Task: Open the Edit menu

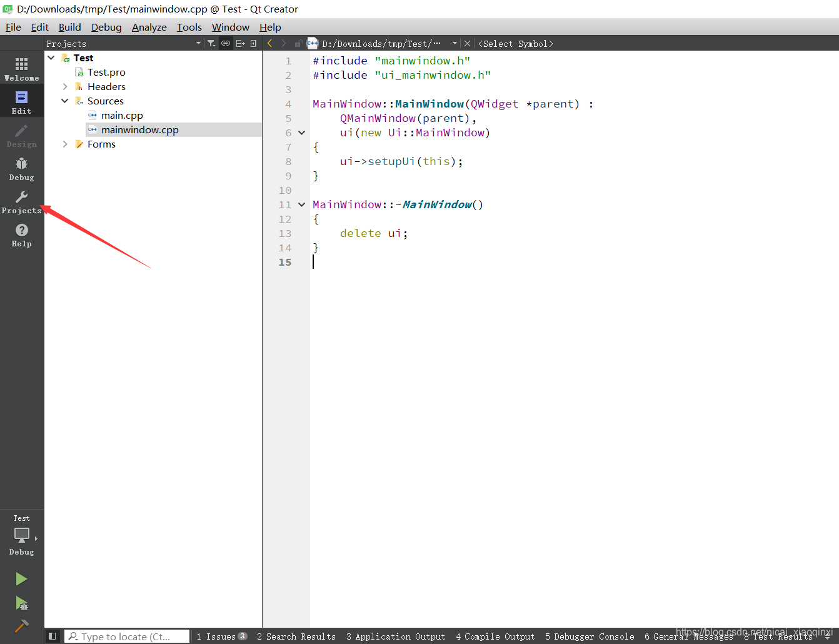Action: tap(40, 27)
